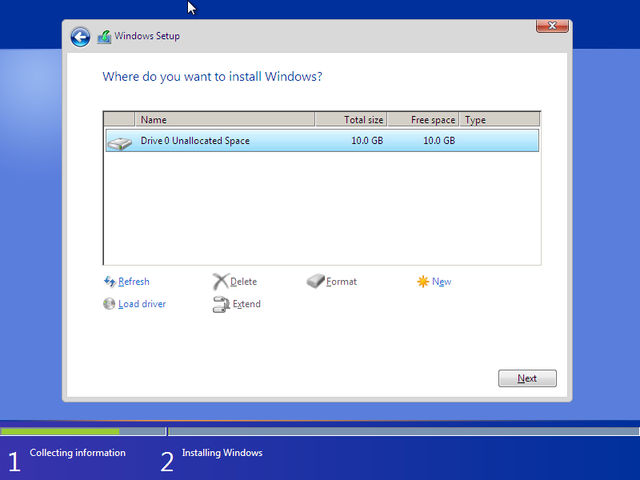Click the Windows Setup title bar icon
640x480 pixels.
click(104, 37)
